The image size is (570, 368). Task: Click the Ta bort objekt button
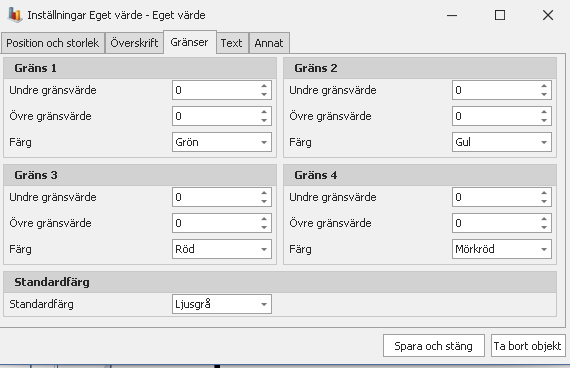point(528,346)
